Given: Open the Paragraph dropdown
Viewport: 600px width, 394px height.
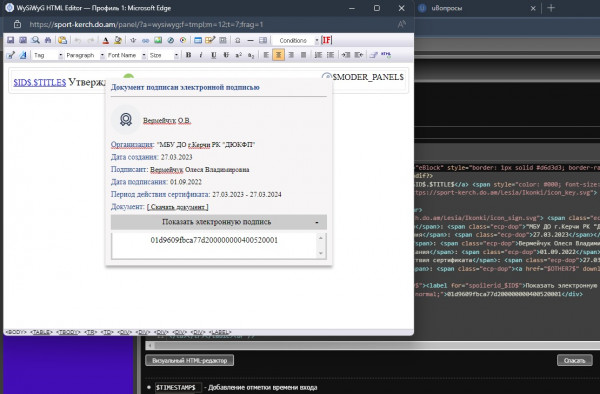Looking at the screenshot, I should [85, 55].
